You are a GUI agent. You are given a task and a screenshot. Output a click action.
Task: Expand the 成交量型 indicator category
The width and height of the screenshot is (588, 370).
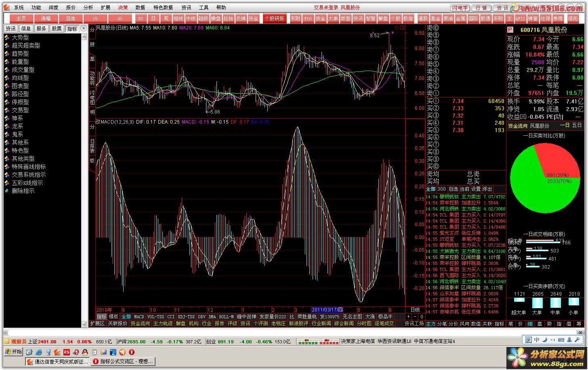point(23,69)
